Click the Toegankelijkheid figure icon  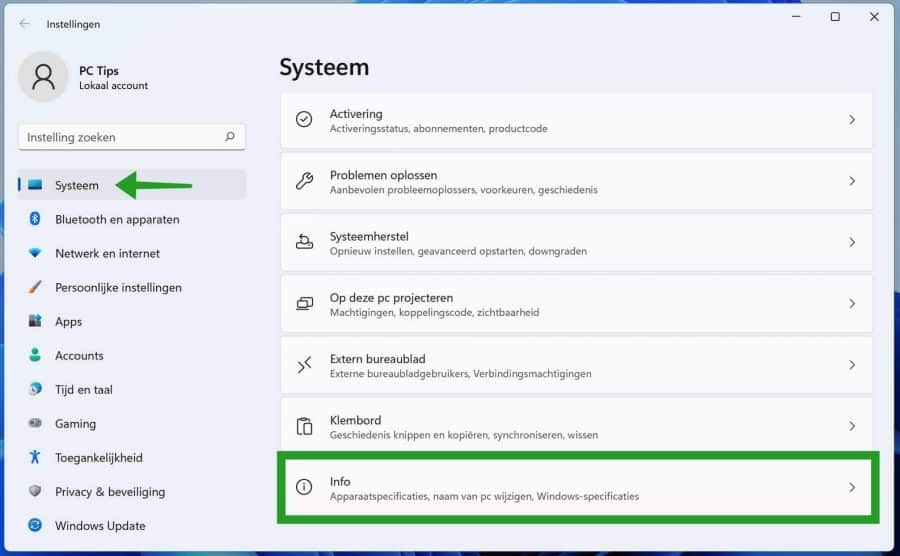click(35, 457)
